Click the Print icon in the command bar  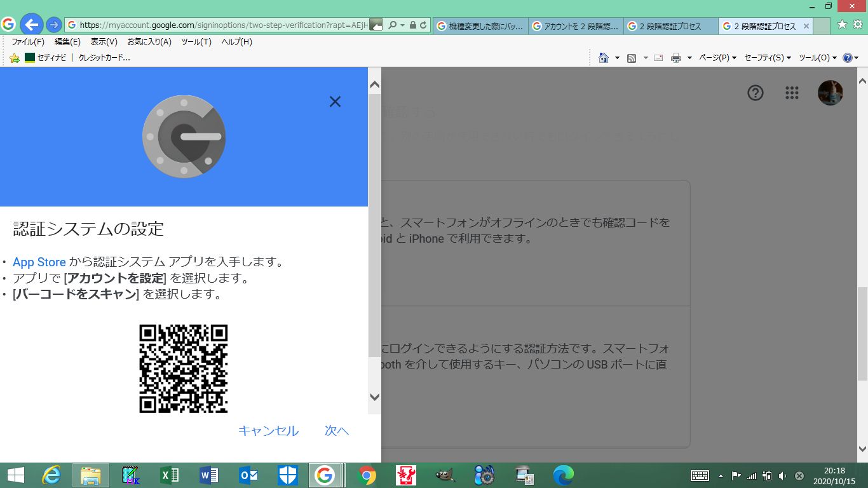[x=676, y=58]
